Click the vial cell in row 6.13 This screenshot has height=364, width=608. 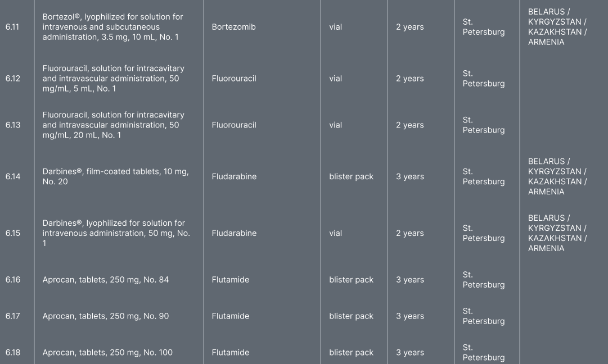[x=335, y=125]
